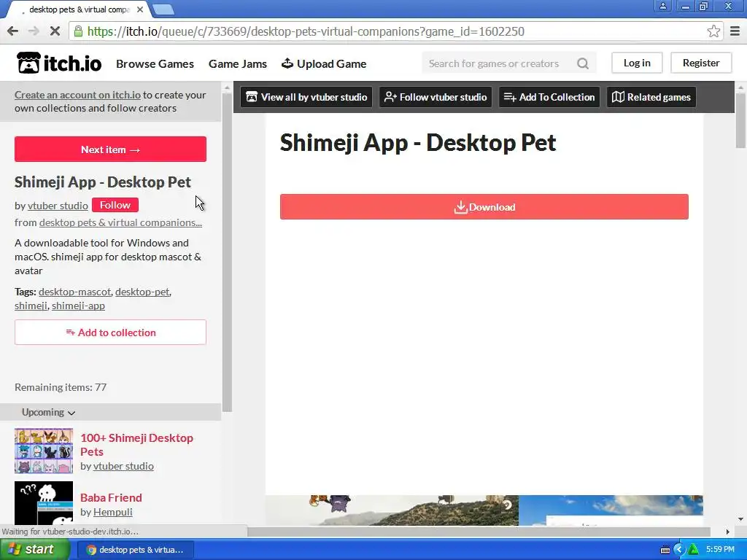
Task: Go to Next item
Action: click(111, 149)
